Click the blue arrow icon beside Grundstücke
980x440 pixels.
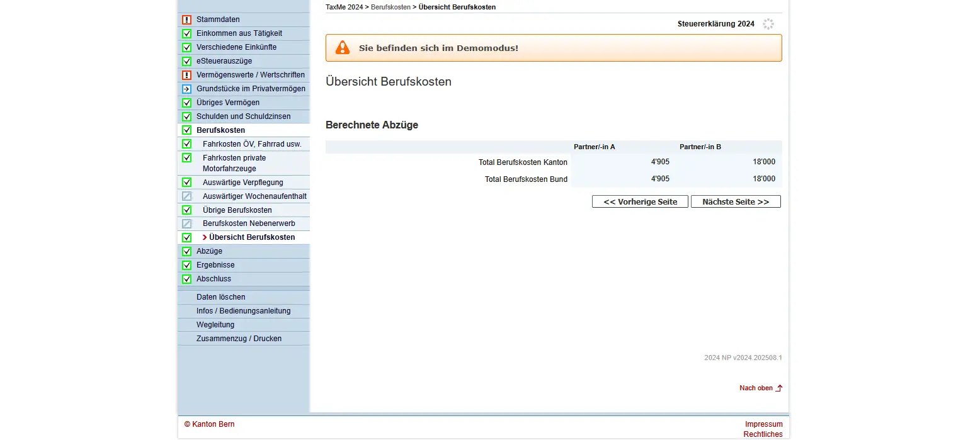point(186,89)
